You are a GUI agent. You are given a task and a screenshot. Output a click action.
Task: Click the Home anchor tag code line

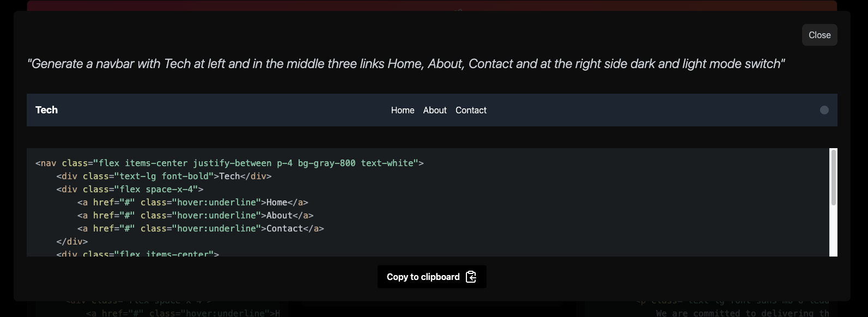click(193, 202)
